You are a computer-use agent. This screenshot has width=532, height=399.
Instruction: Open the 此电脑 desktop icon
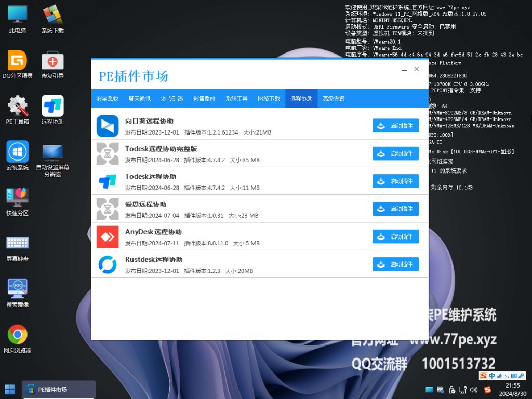17,19
